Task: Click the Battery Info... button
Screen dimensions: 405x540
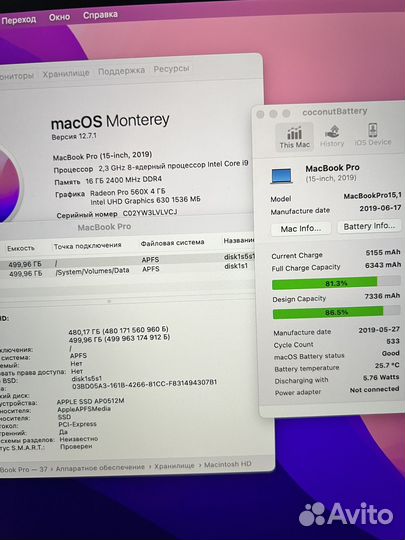Action: 369,226
